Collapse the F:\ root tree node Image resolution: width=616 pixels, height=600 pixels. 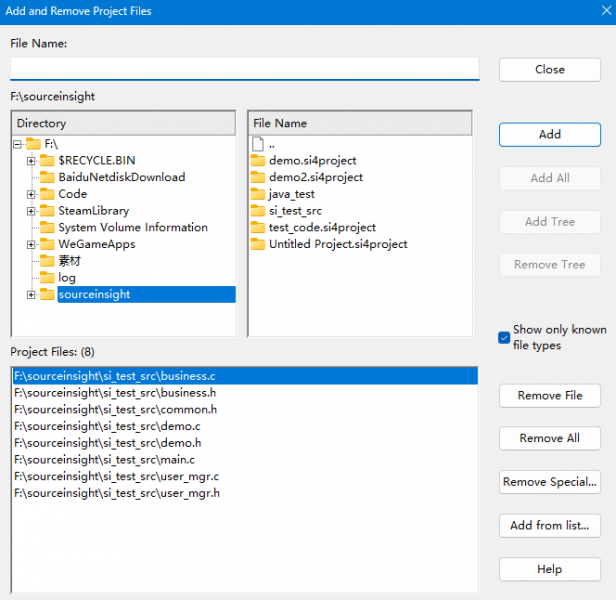(x=17, y=145)
